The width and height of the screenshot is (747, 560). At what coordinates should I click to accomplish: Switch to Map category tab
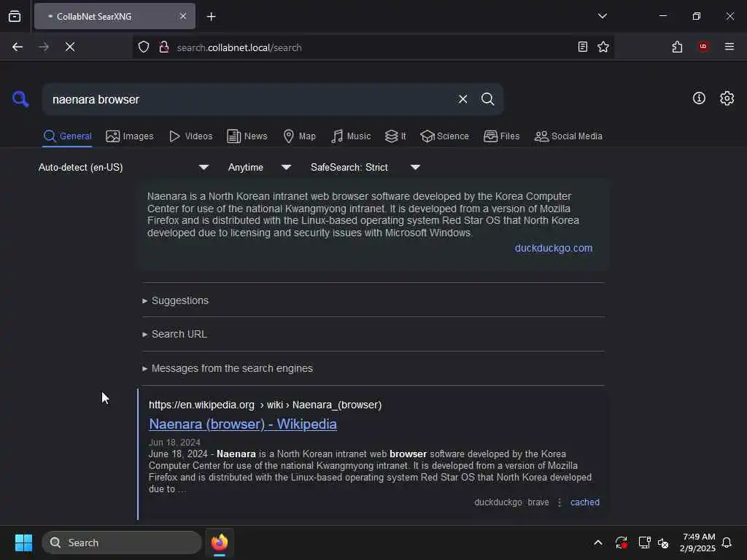300,136
